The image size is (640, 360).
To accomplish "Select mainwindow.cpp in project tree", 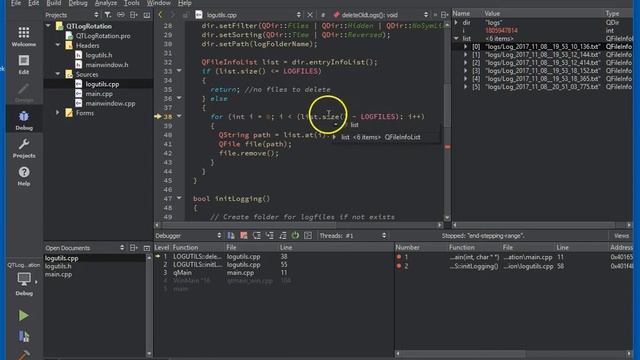I will (110, 103).
